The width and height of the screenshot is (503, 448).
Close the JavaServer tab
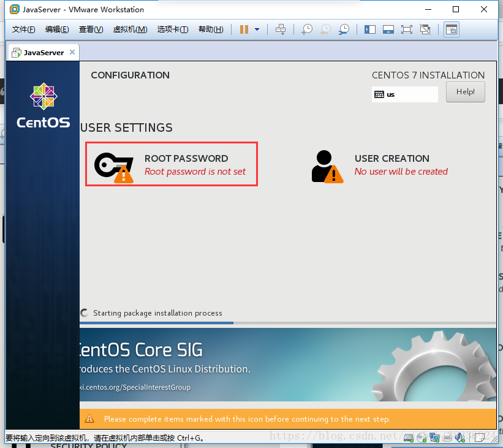tap(72, 52)
